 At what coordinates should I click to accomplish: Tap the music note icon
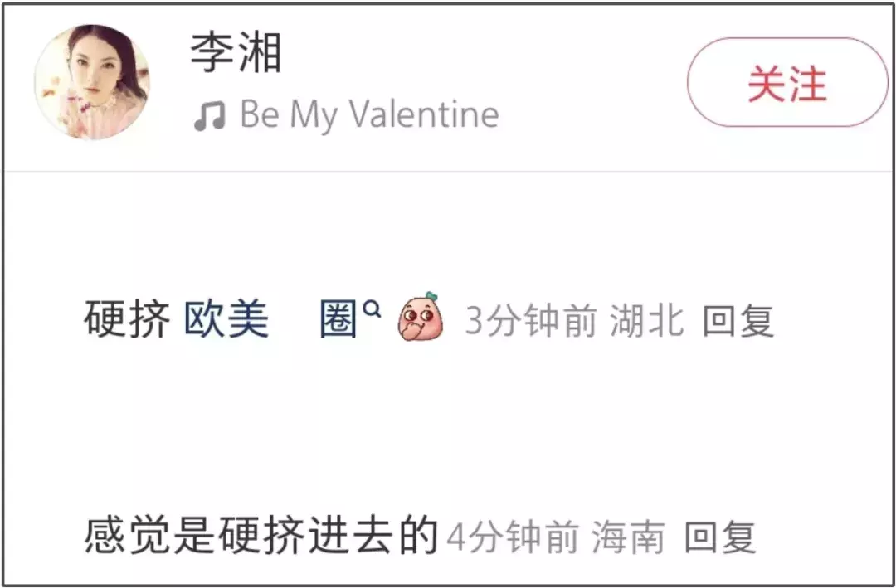click(x=210, y=115)
